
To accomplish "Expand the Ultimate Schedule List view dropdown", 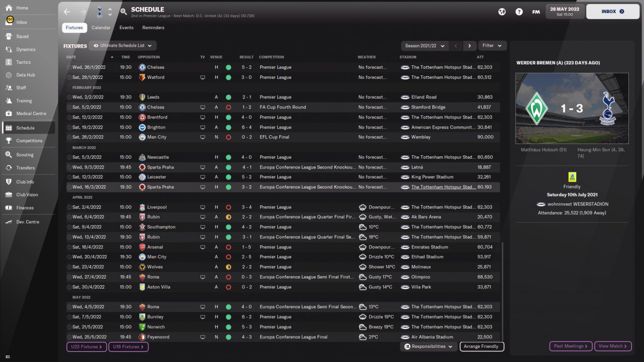I will (x=123, y=46).
